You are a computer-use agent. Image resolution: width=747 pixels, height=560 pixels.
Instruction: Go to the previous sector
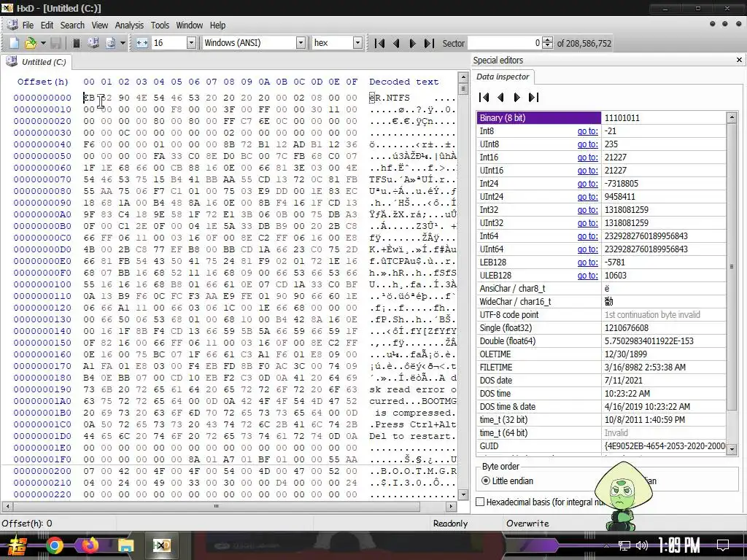click(396, 43)
